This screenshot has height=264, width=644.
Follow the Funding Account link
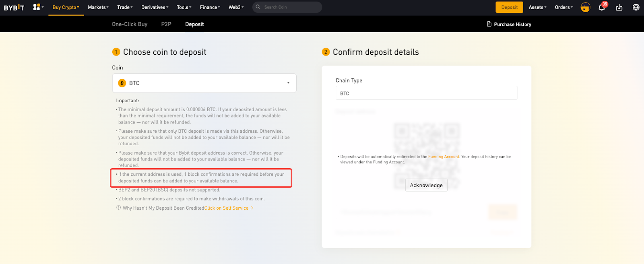tap(444, 157)
